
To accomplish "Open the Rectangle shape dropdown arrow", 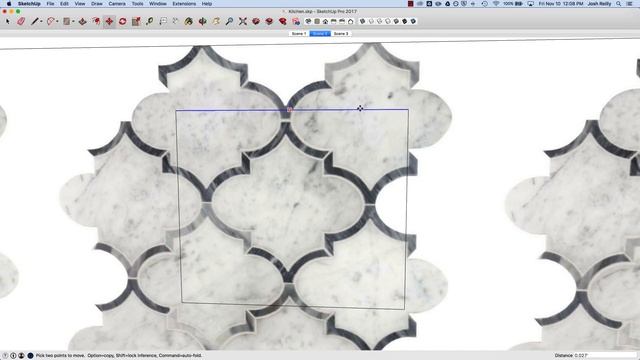I will 73,22.
